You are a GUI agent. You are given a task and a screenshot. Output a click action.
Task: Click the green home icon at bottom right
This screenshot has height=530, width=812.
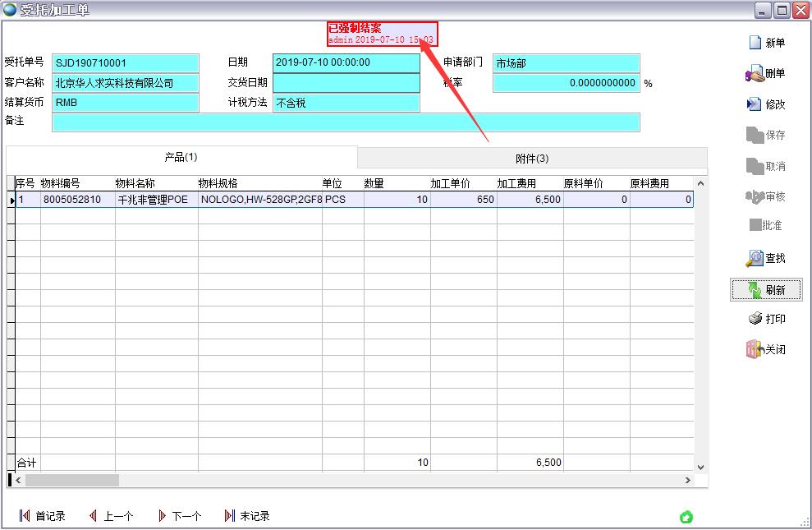686,517
